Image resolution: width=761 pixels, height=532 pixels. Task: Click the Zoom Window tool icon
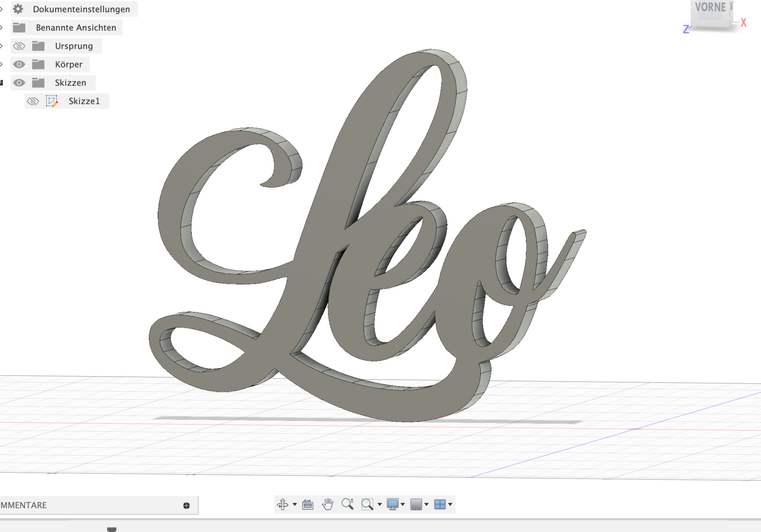tap(367, 504)
